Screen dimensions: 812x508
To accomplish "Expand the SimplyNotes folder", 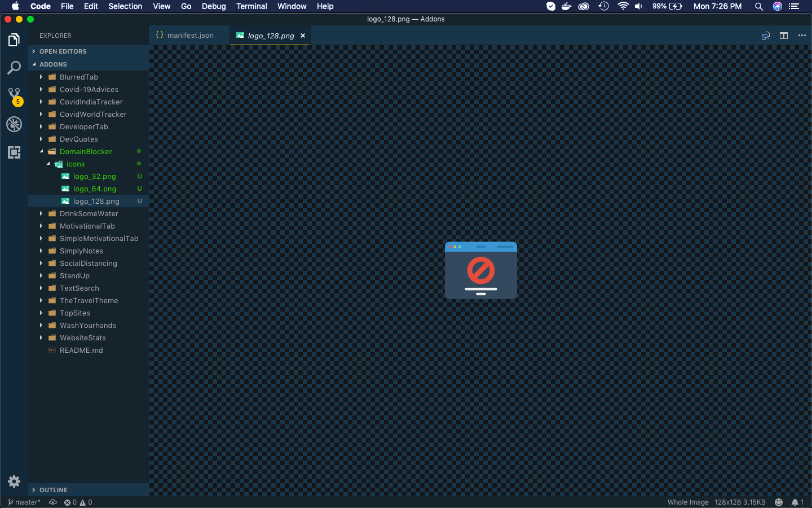I will [x=89, y=251].
